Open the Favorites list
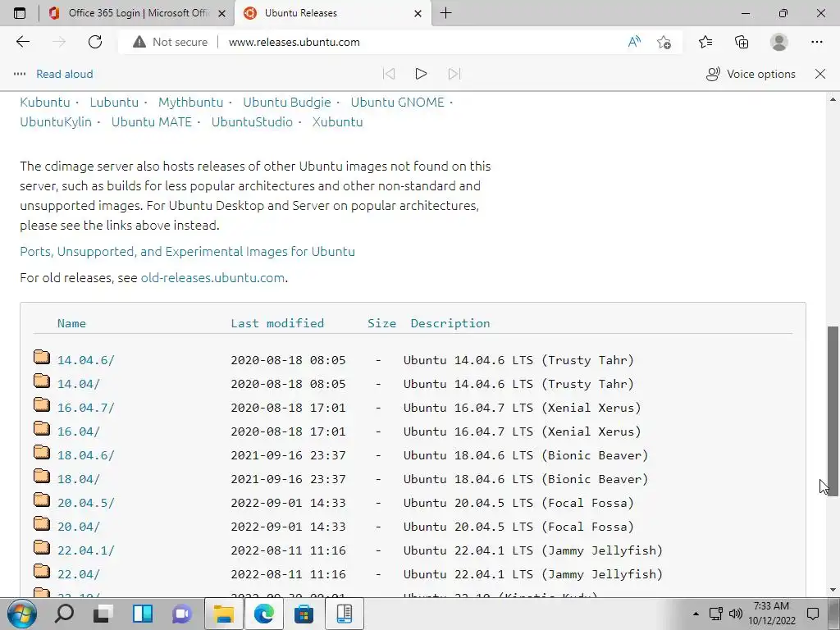The image size is (840, 630). 705,42
